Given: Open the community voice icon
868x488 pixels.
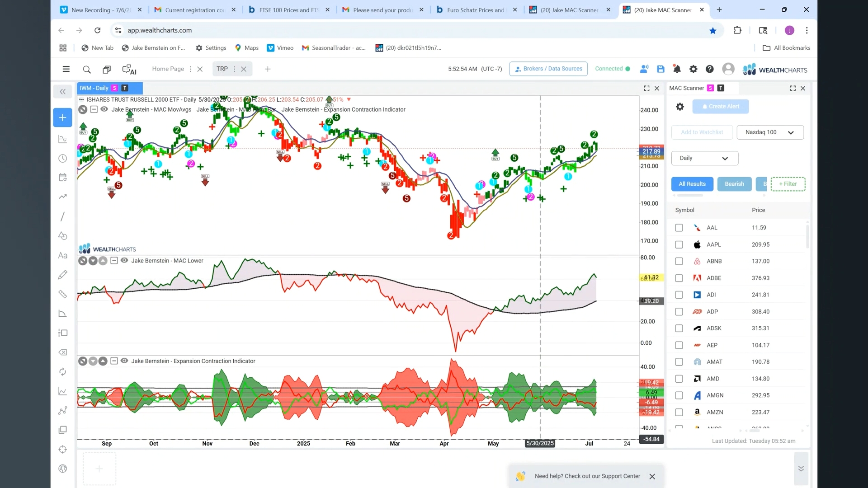Looking at the screenshot, I should click(644, 69).
